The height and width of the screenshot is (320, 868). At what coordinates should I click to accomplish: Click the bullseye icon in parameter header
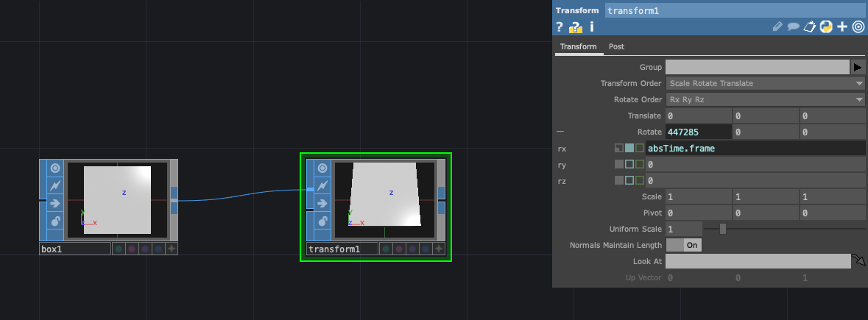[858, 26]
